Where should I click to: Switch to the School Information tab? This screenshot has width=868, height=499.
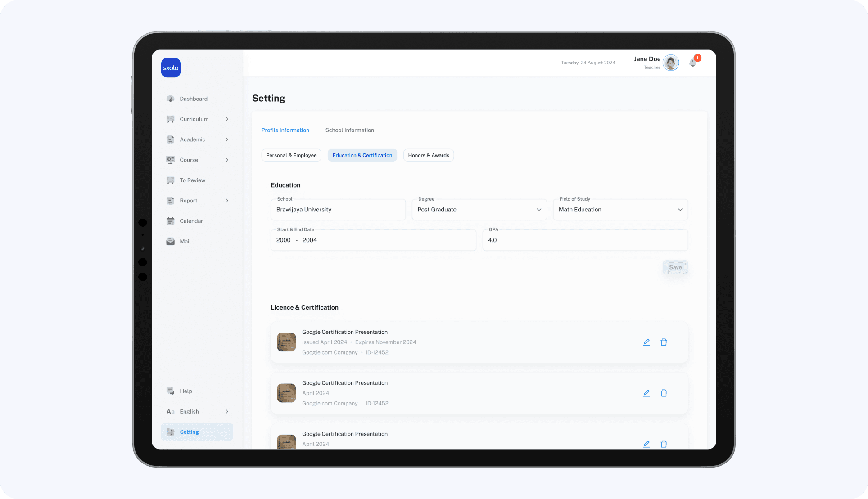(x=349, y=130)
